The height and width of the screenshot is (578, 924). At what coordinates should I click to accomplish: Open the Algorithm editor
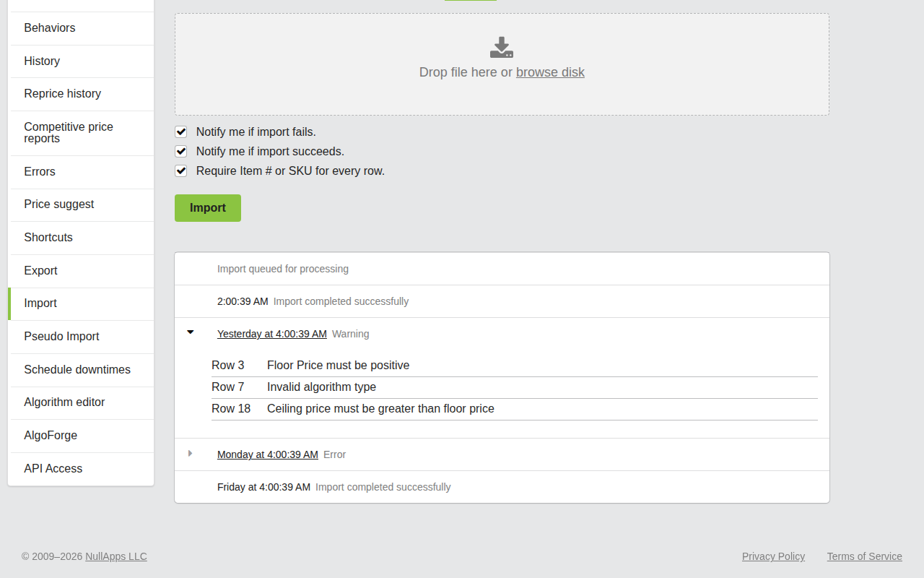(64, 402)
